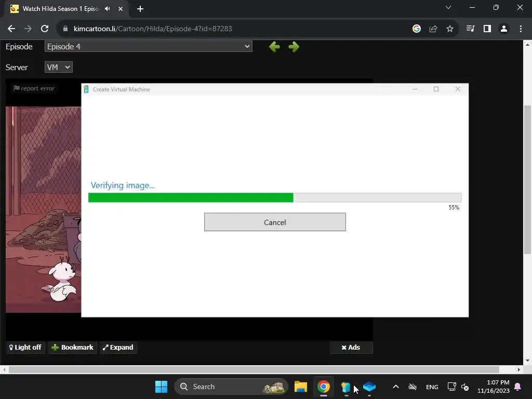Close the Create Virtual Machine dialog
The width and height of the screenshot is (532, 399).
click(x=458, y=89)
